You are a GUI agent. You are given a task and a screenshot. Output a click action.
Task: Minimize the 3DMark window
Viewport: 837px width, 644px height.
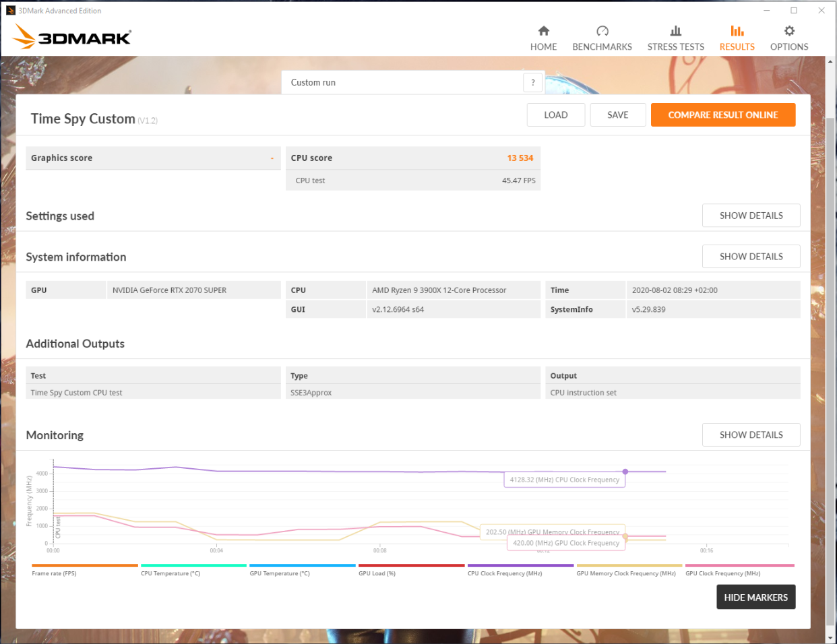click(x=766, y=11)
